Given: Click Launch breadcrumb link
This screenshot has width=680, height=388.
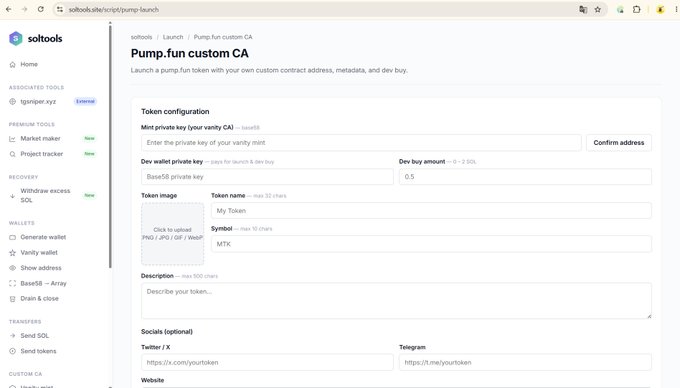Looking at the screenshot, I should 173,37.
